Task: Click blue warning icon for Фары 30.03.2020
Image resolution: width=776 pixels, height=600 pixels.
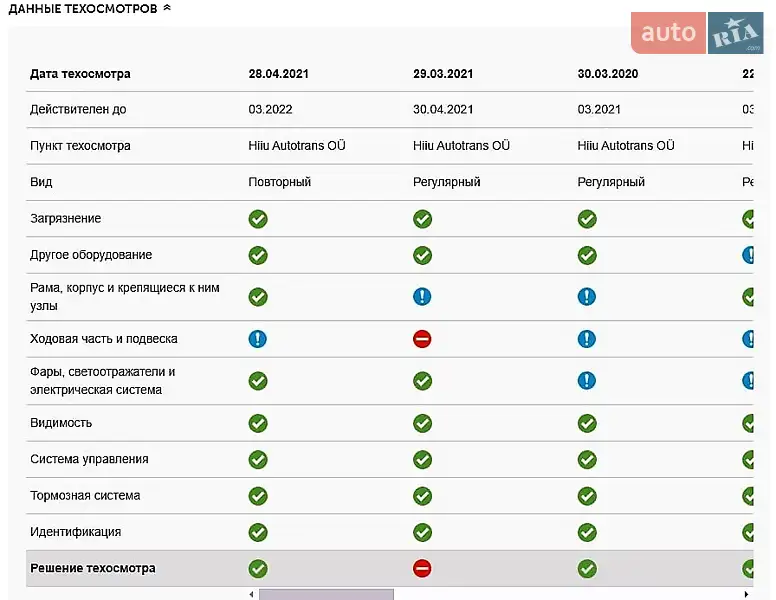Action: (x=587, y=381)
